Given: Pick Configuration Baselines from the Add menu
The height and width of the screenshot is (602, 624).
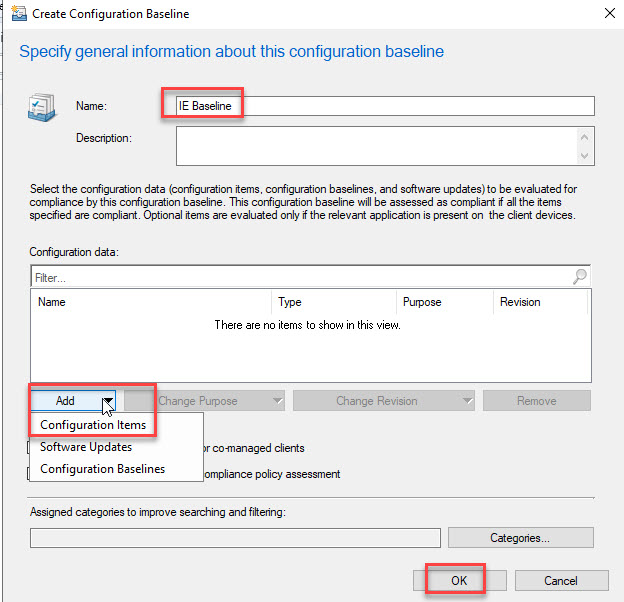Looking at the screenshot, I should (102, 469).
